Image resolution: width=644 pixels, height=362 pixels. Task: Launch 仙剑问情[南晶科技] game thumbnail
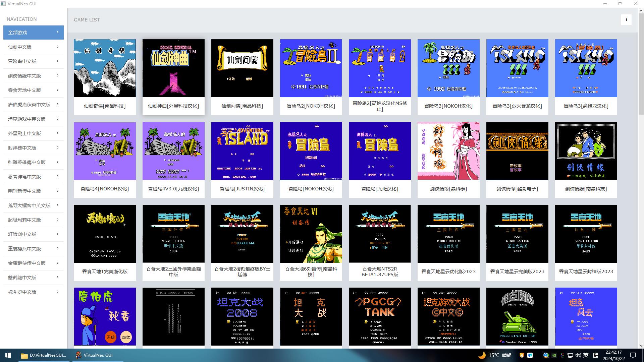pyautogui.click(x=242, y=68)
